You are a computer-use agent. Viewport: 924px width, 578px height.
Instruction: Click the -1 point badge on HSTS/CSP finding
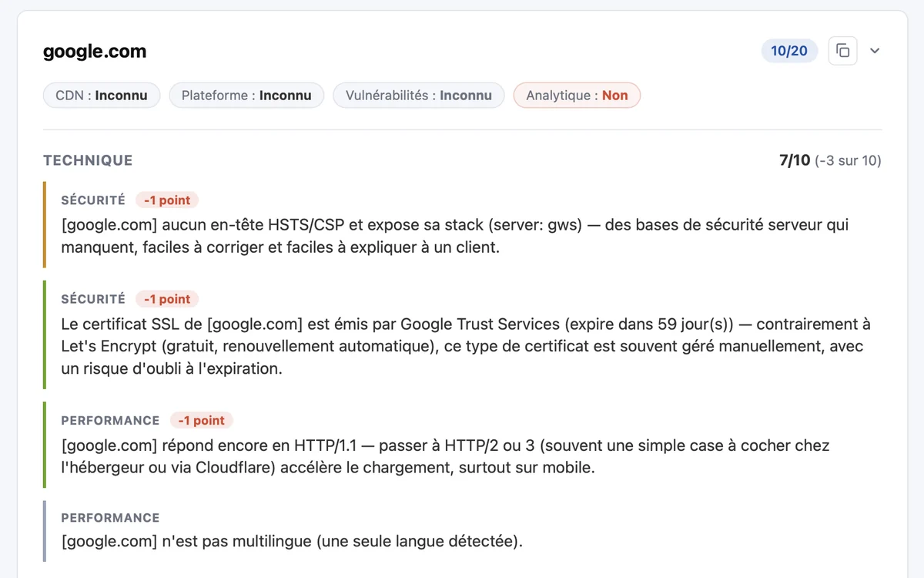[167, 200]
